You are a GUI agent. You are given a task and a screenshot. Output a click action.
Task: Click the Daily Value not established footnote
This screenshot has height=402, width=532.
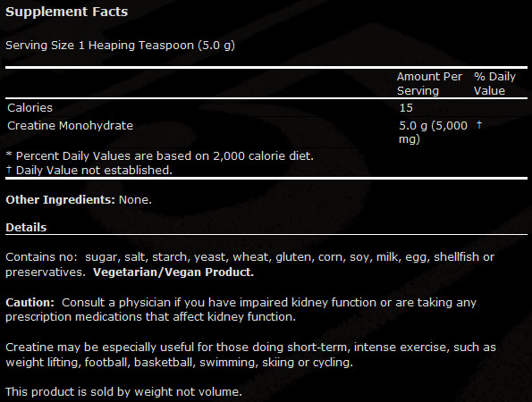click(89, 170)
